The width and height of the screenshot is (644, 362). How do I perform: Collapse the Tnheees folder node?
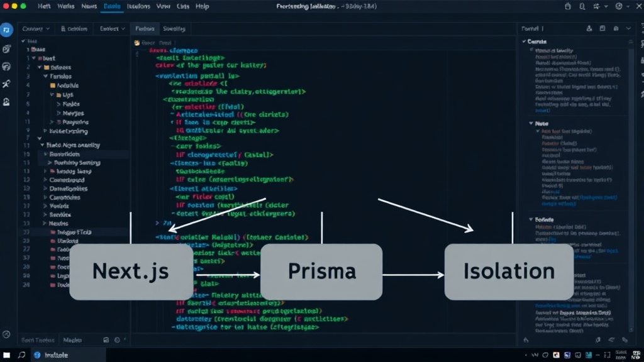click(x=40, y=67)
